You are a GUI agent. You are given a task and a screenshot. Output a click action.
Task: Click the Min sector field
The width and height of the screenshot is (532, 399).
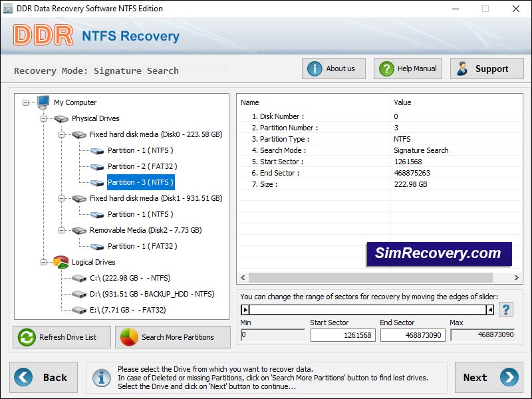[x=273, y=335]
